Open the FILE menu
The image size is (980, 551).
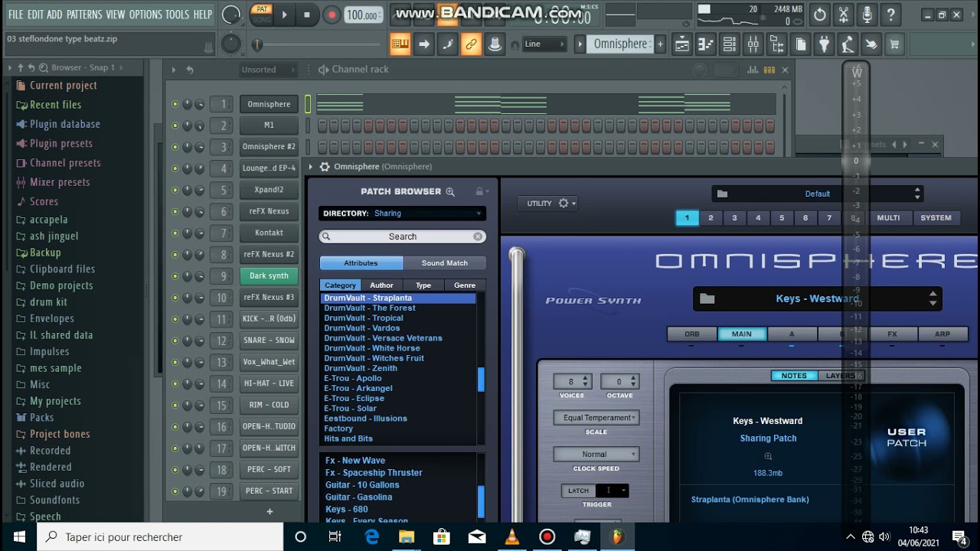[x=15, y=15]
